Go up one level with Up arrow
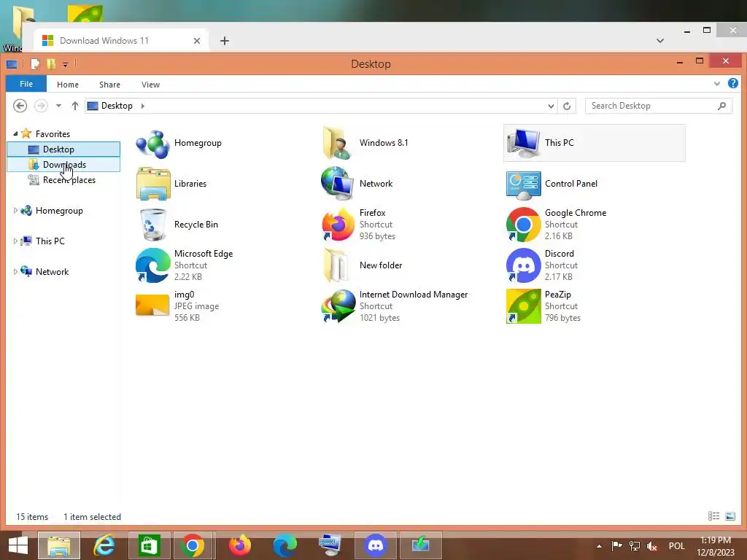This screenshot has height=560, width=747. 75,106
